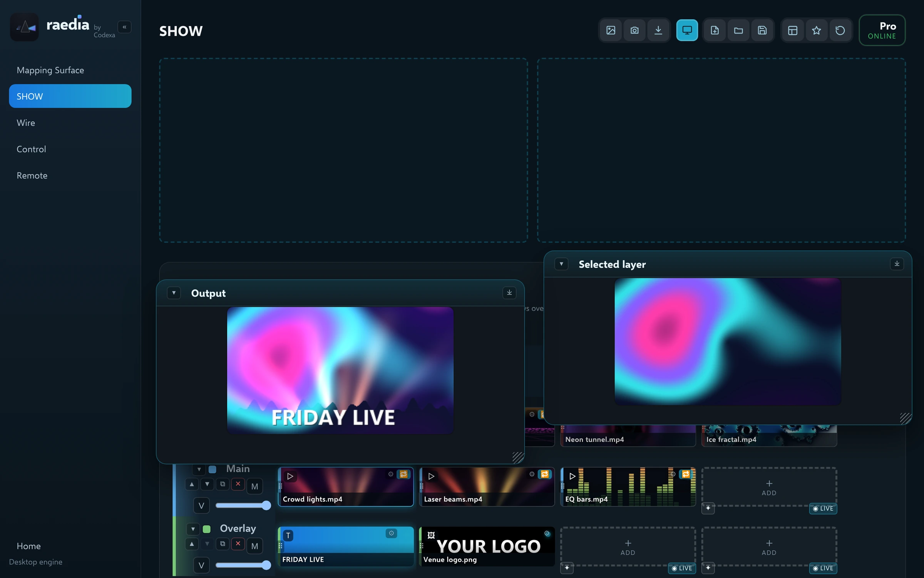The image size is (924, 578).
Task: Open settings gear on the FRIDAY LIVE clip
Action: pyautogui.click(x=391, y=533)
